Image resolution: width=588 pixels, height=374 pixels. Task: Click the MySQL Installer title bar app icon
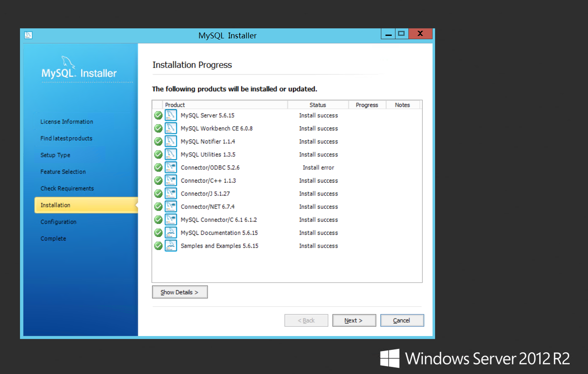coord(28,35)
